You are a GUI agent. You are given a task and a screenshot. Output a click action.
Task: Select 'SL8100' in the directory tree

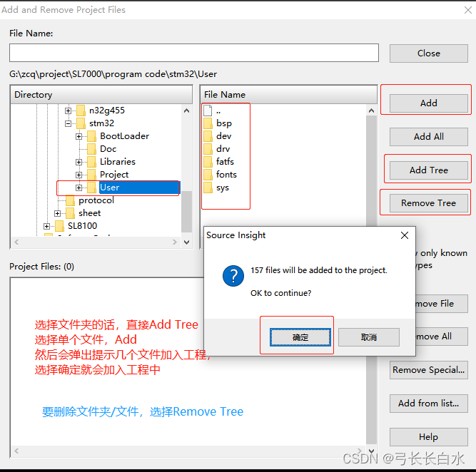(x=82, y=226)
